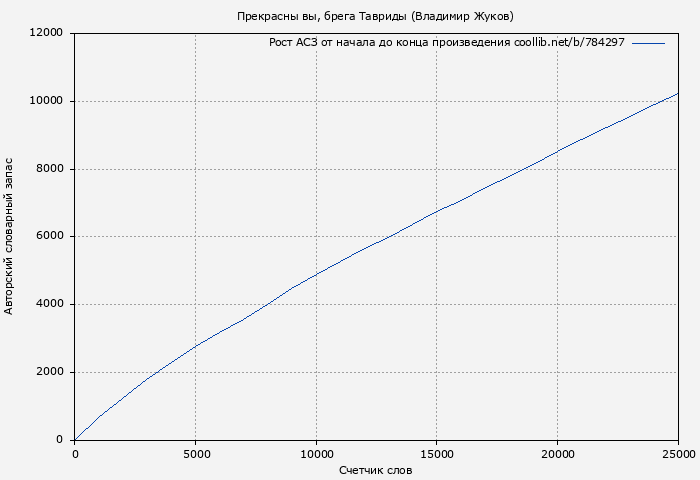The image size is (700, 480).
Task: Click the 2000 tick label on the y-axis
Action: click(50, 372)
